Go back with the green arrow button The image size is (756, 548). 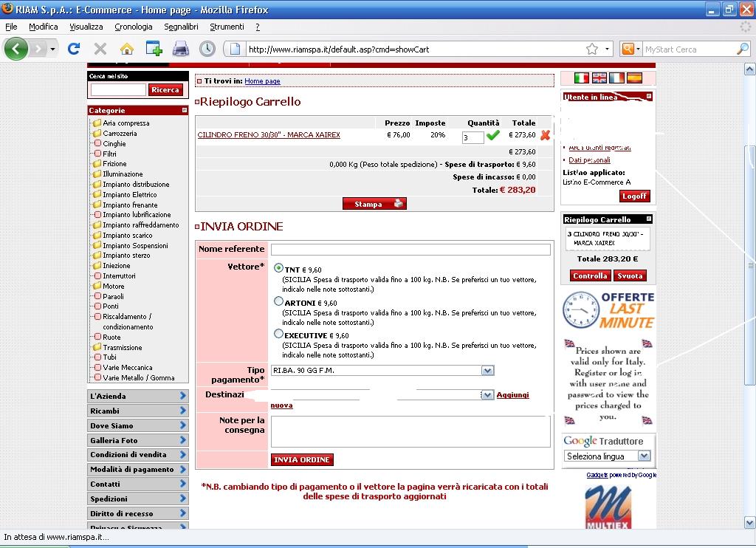pyautogui.click(x=16, y=49)
